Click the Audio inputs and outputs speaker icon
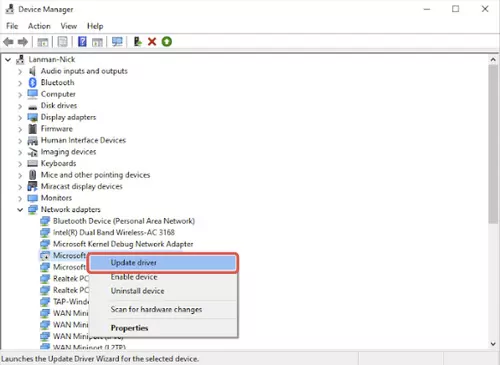The height and width of the screenshot is (365, 500). point(33,71)
